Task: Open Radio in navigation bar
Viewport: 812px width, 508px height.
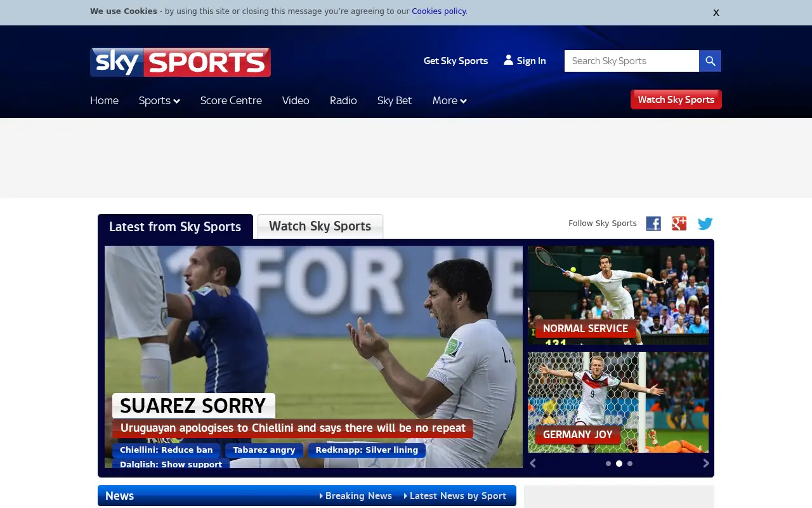Action: 343,100
